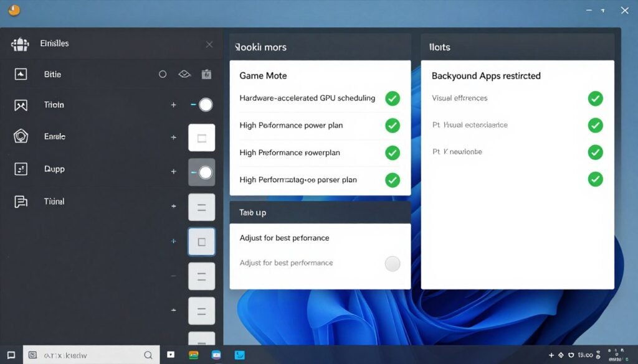The height and width of the screenshot is (364, 638).
Task: Toggle the Dupp switch
Action: coord(201,172)
